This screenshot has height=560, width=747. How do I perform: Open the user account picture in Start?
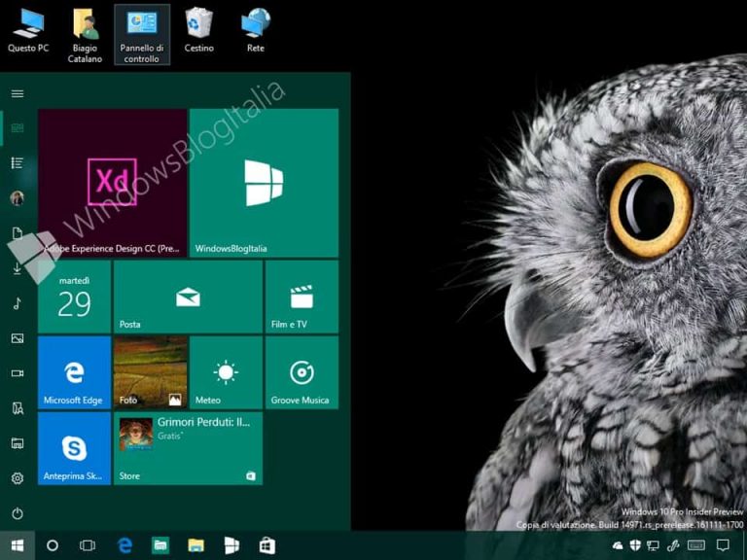click(18, 198)
